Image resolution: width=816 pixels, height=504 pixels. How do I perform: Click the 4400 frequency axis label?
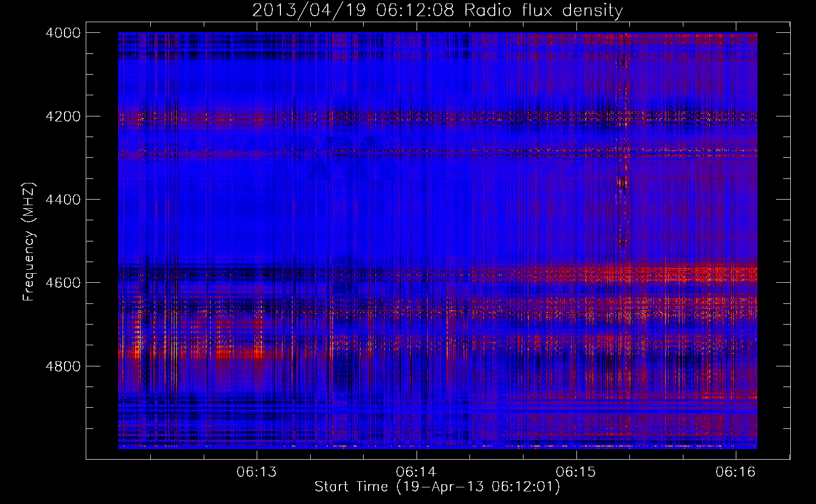click(x=63, y=200)
